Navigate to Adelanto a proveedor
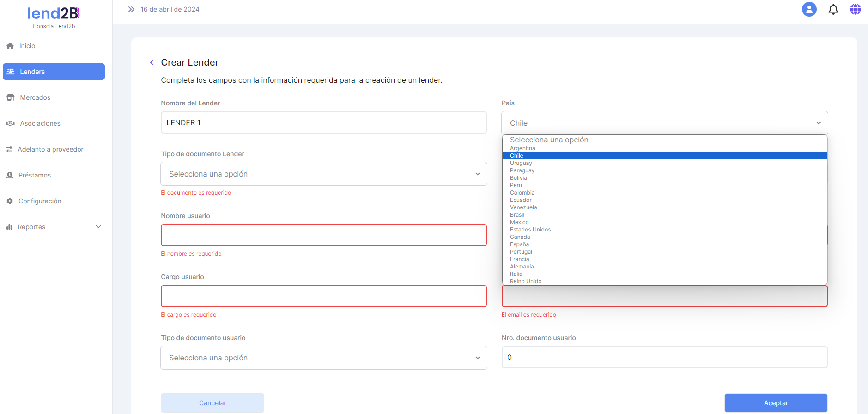This screenshot has height=414, width=868. 50,149
